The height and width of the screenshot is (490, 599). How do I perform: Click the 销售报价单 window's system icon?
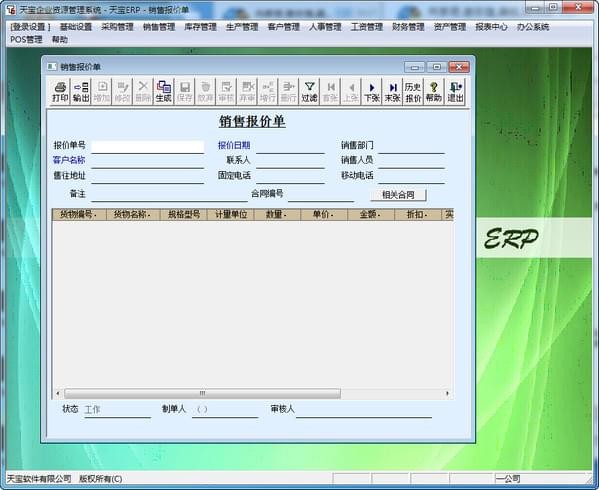52,66
